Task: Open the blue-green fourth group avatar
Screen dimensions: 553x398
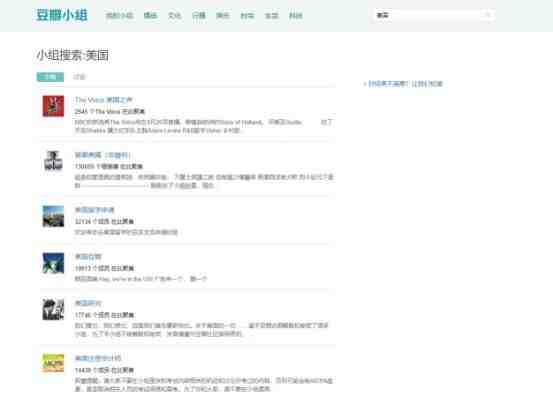Action: coord(53,263)
